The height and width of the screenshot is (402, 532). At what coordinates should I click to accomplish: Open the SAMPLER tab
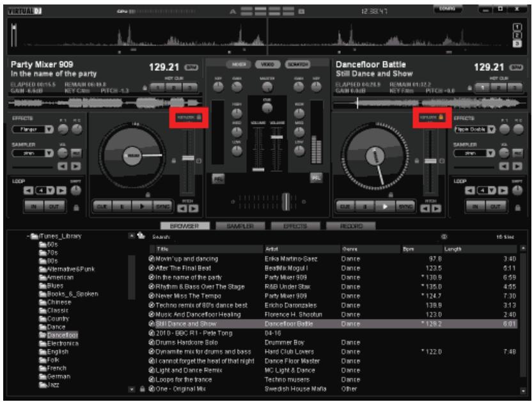240,226
